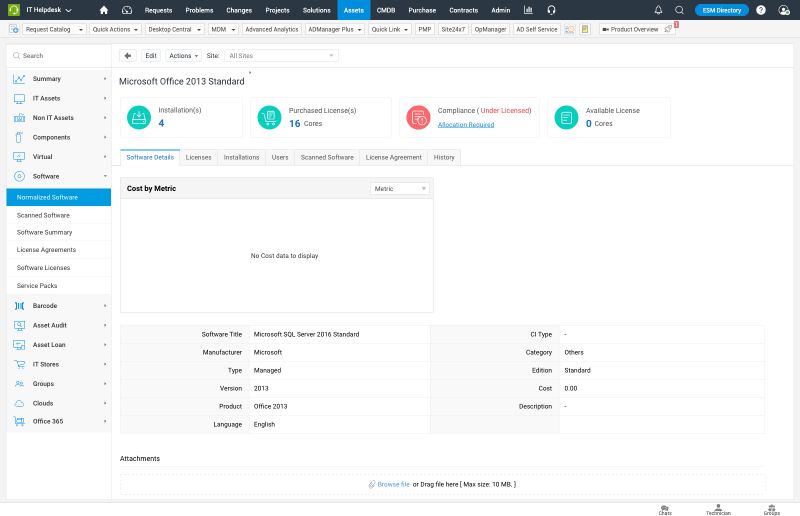
Task: Click the yellow note icon in the toolbar
Action: click(585, 29)
